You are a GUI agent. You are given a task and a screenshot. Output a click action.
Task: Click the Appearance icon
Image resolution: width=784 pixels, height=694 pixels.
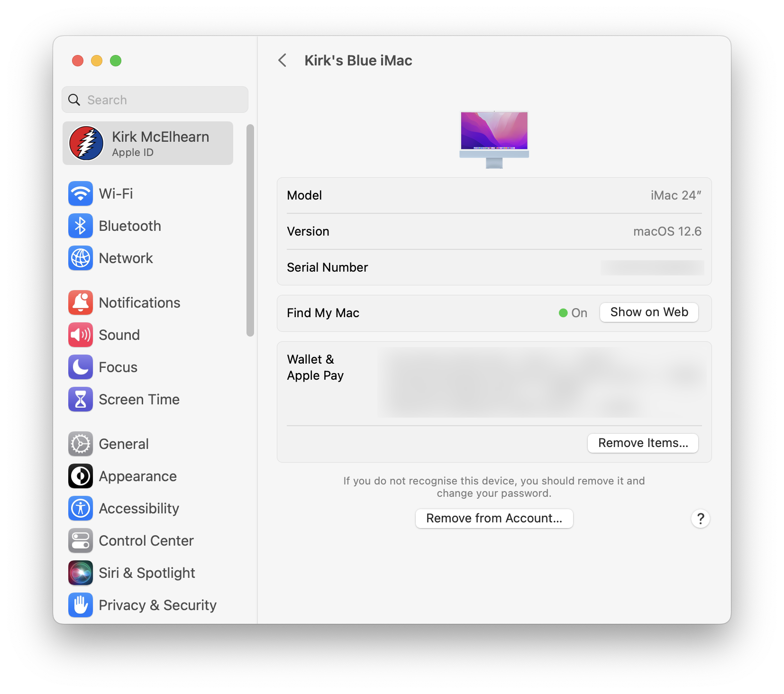[x=81, y=476]
